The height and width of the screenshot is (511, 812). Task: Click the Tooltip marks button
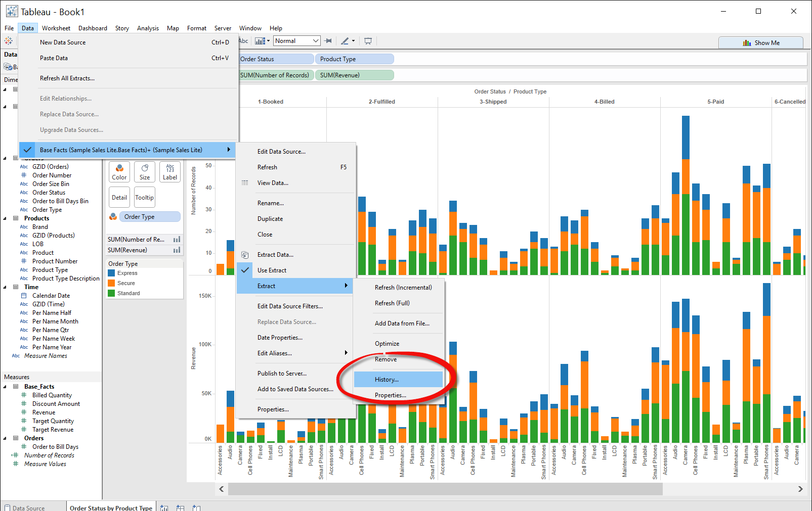coord(144,198)
